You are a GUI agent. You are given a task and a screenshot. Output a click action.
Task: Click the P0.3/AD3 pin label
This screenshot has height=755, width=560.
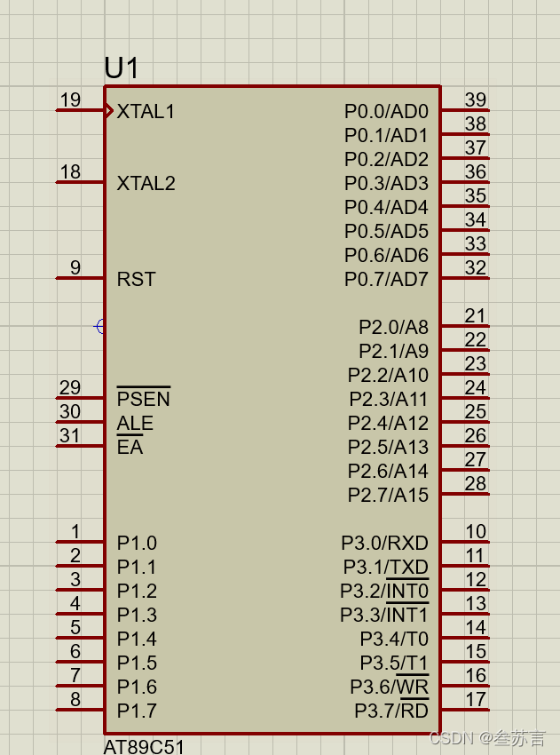(x=386, y=184)
